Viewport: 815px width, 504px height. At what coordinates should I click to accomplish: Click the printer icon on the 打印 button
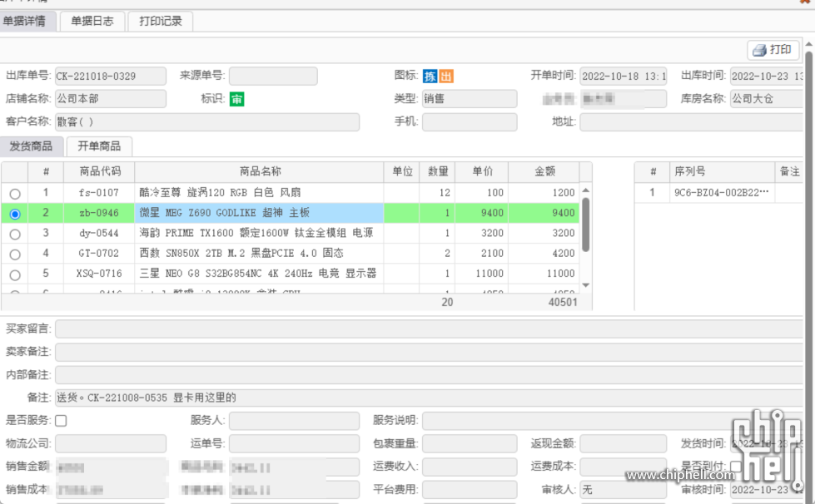click(759, 50)
